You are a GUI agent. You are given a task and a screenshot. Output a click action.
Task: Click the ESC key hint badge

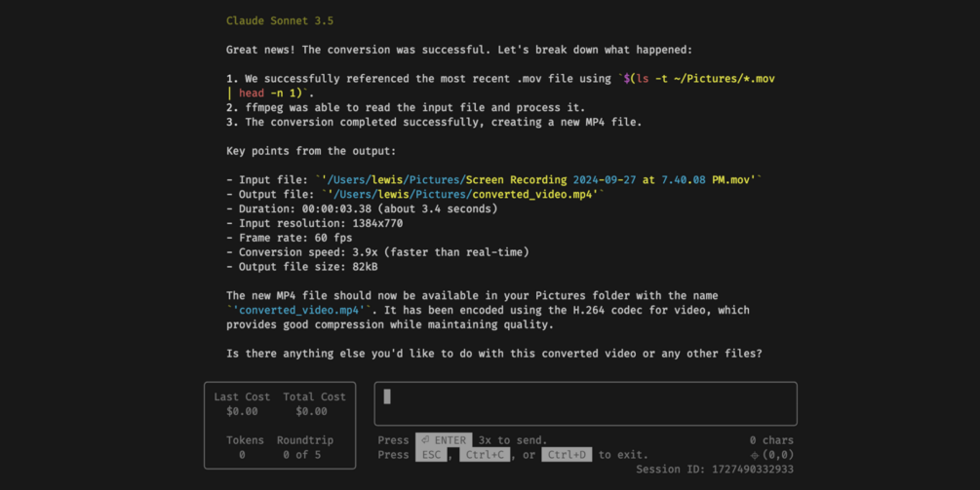point(431,455)
